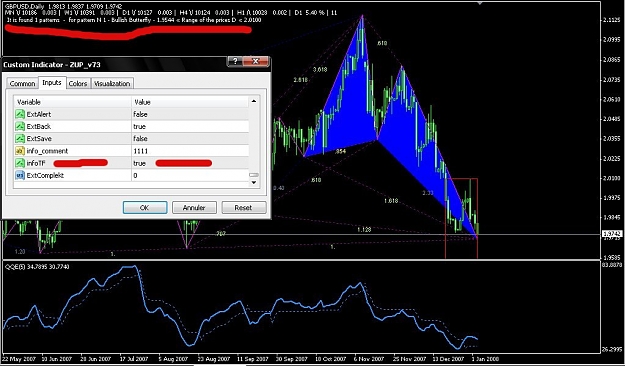625x366 pixels.
Task: Click the ExtSave variable icon
Action: coord(20,138)
